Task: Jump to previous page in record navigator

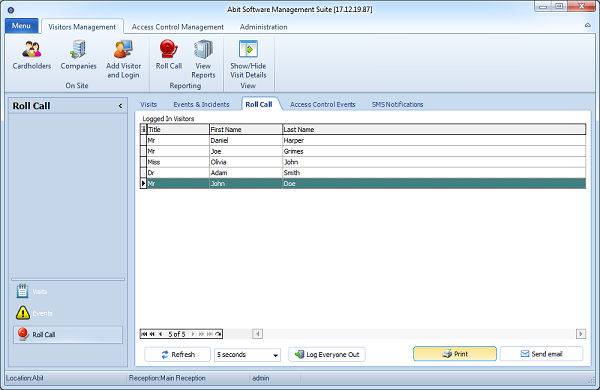Action: click(x=152, y=334)
